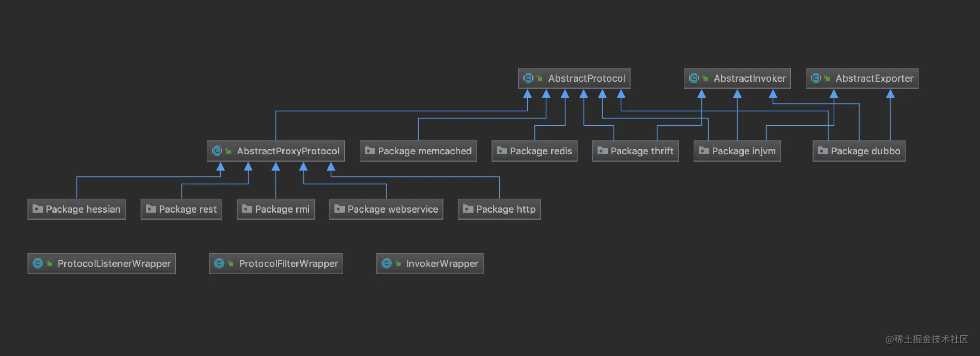Viewport: 980px width, 356px height.
Task: Select the Package webservice label
Action: (393, 209)
